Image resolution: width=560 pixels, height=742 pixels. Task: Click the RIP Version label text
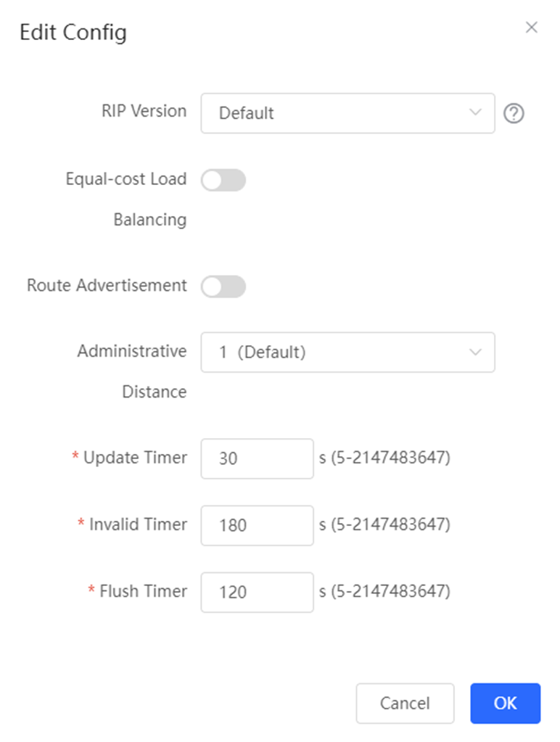[x=144, y=111]
